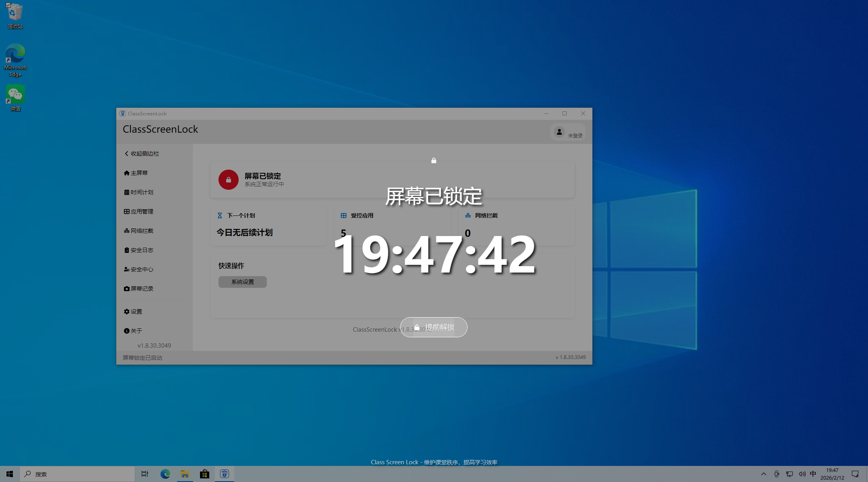Image resolution: width=868 pixels, height=482 pixels.
Task: Expand hidden tray icons with the chevron
Action: (763, 474)
